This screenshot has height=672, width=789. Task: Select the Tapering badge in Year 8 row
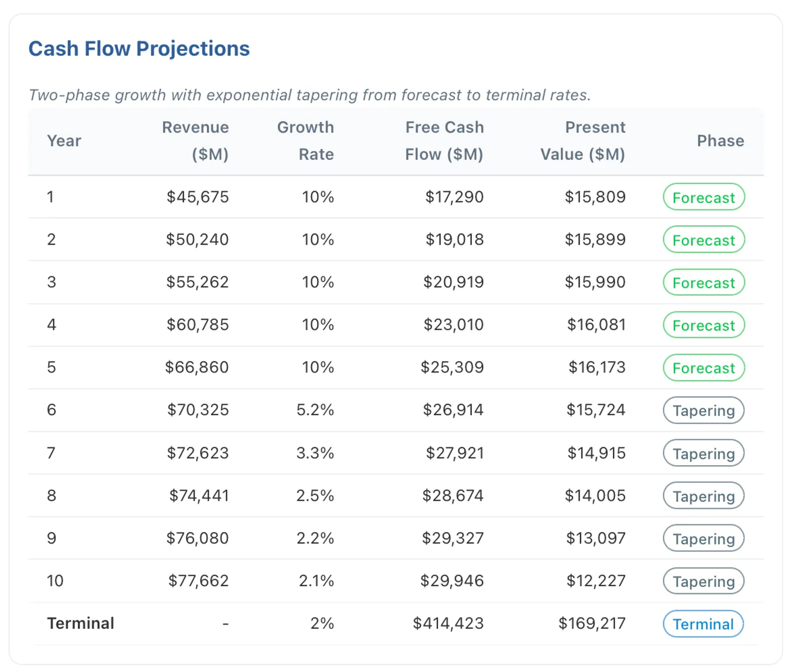[x=704, y=496]
